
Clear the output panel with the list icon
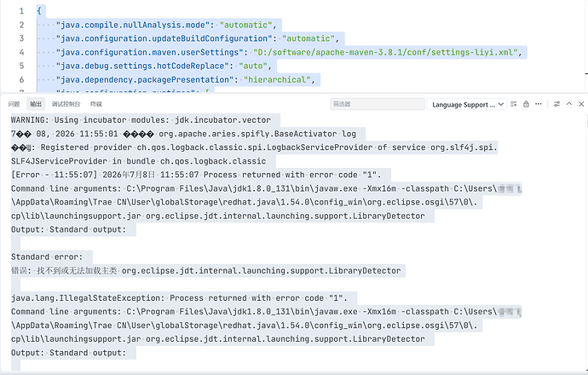click(x=514, y=104)
